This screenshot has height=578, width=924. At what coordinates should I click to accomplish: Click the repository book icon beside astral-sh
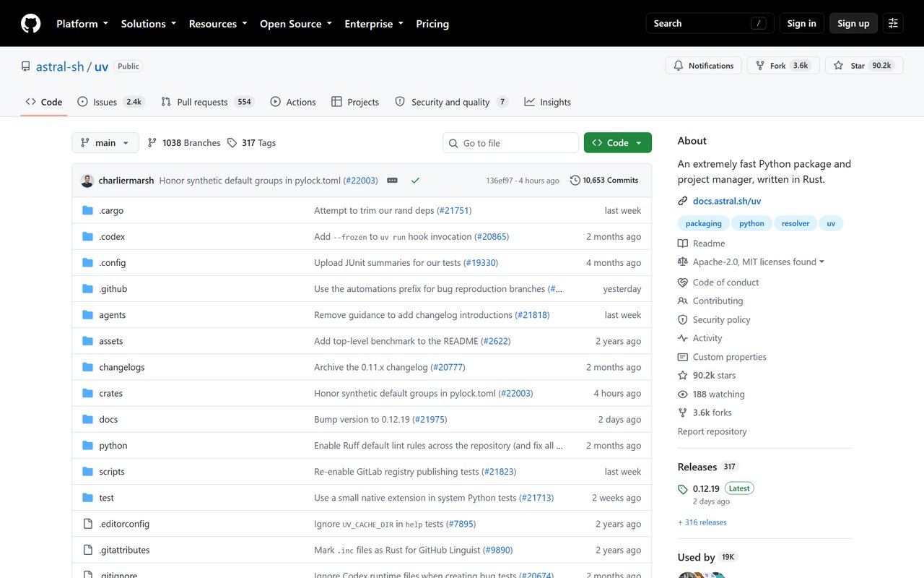(26, 66)
